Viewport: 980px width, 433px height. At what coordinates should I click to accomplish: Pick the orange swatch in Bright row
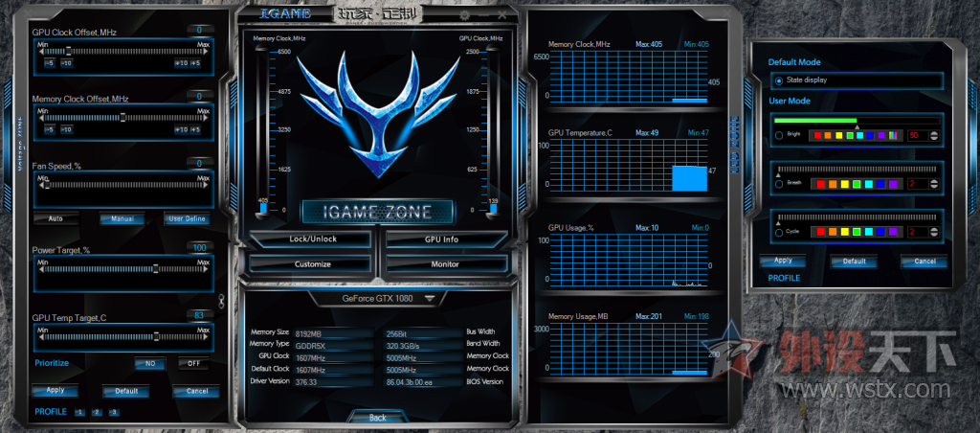828,135
